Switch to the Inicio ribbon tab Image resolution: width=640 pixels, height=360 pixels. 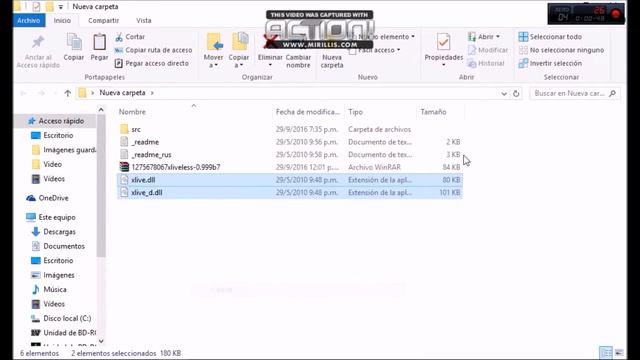pos(62,20)
